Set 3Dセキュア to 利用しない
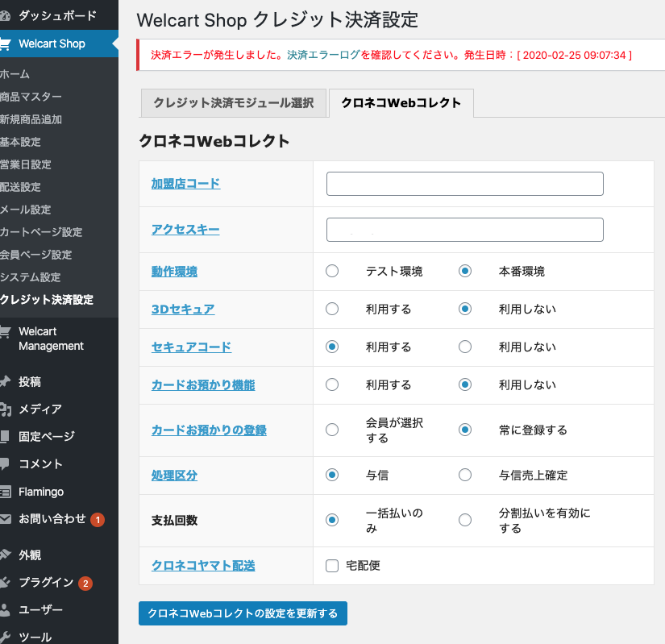 (x=465, y=309)
